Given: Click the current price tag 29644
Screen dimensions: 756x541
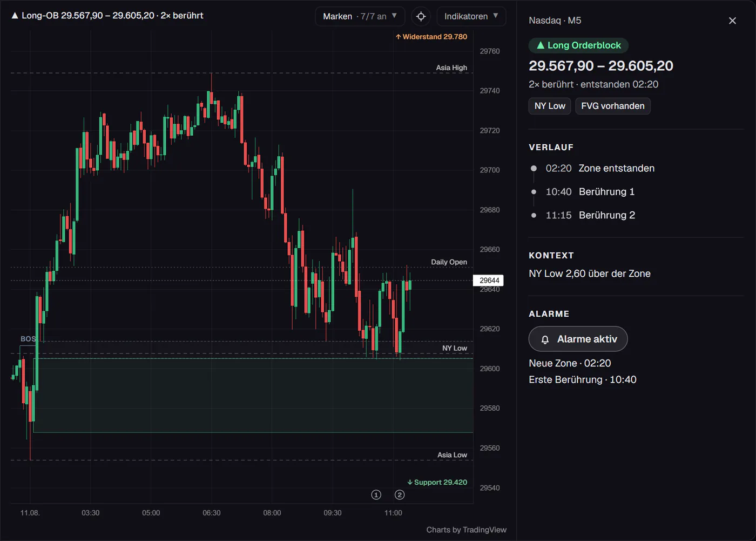Looking at the screenshot, I should click(489, 280).
